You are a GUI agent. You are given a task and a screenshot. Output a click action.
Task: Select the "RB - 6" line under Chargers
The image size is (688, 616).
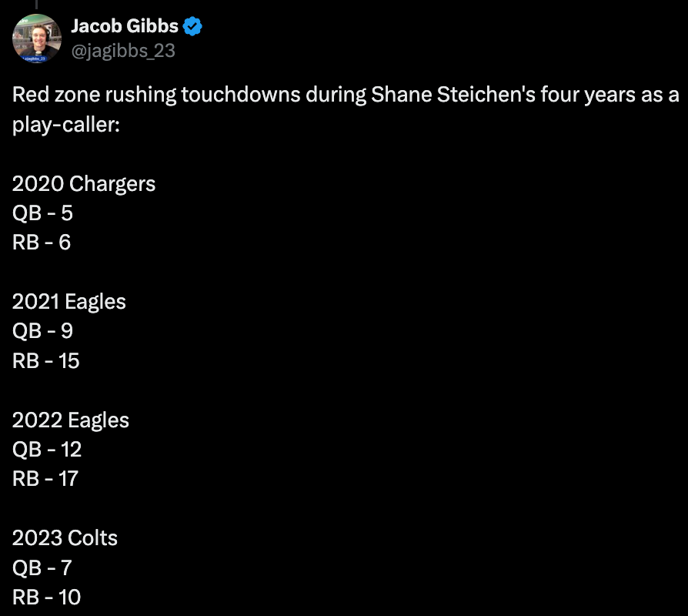(x=42, y=243)
